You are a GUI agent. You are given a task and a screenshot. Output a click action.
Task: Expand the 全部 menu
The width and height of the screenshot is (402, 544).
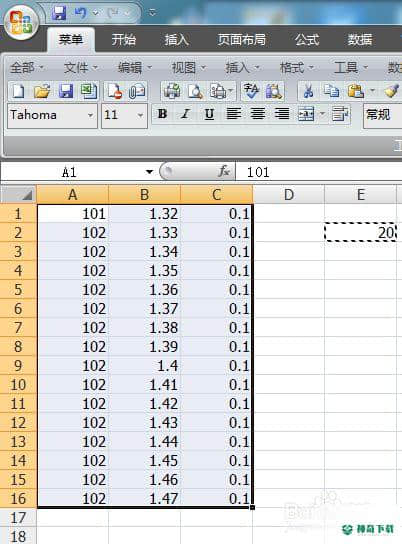tap(27, 67)
